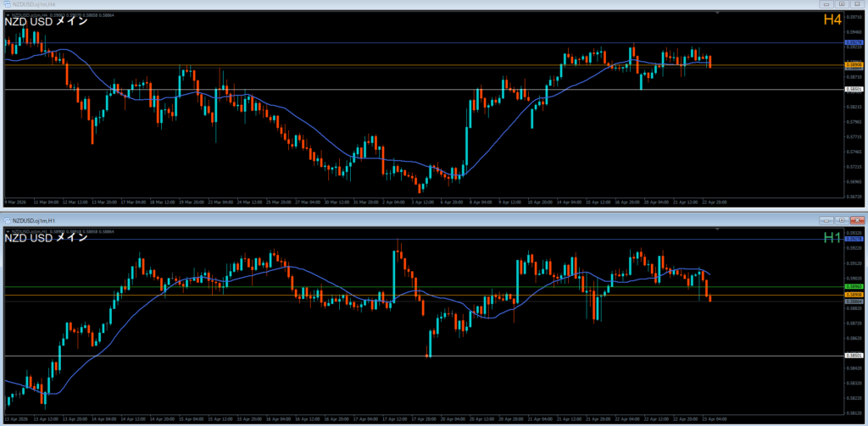Click the chart shift triangle marker on H4 chart
The image size is (868, 426).
718,14
